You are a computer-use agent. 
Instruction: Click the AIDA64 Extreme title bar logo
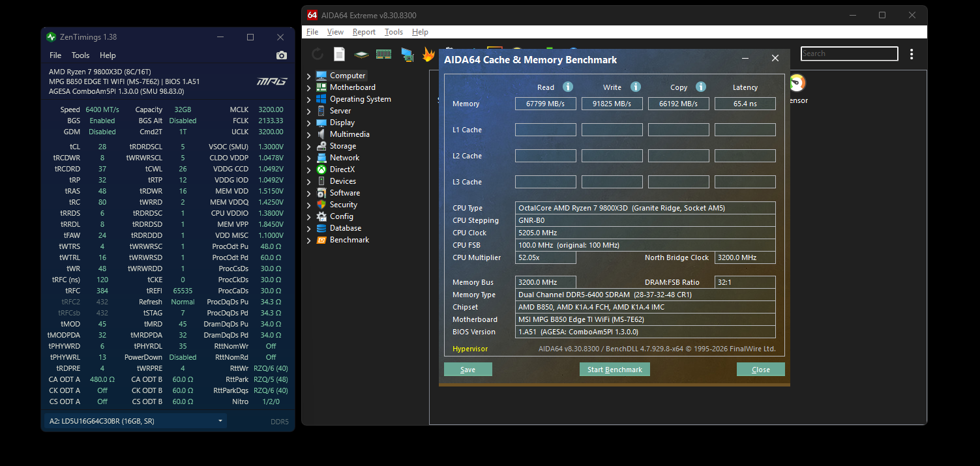(312, 15)
